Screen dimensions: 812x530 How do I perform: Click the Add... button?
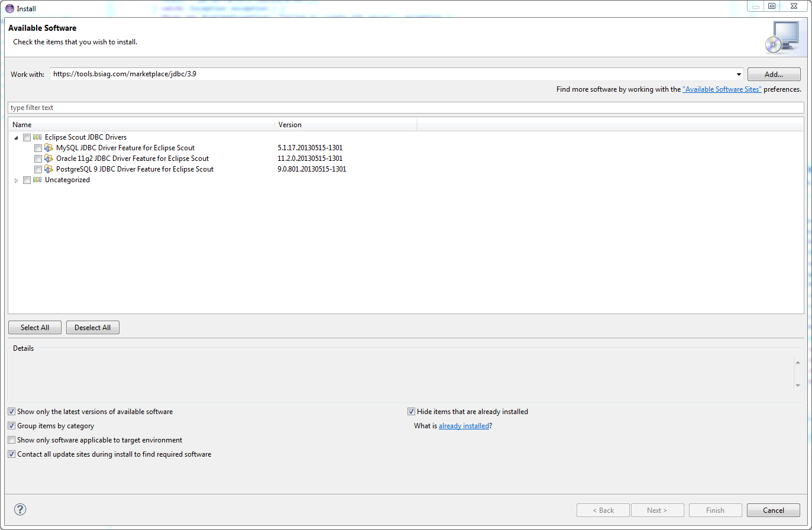click(x=774, y=75)
